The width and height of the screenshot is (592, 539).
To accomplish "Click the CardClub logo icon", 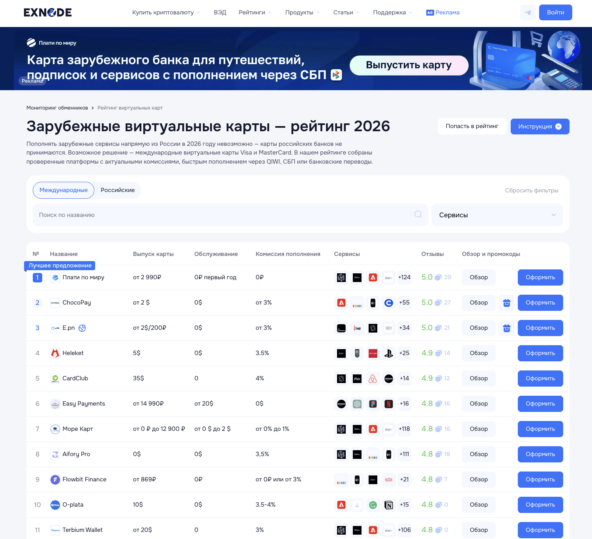I will pos(55,378).
